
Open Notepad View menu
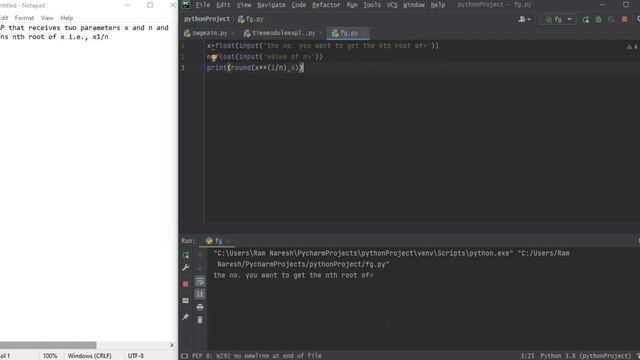(47, 18)
